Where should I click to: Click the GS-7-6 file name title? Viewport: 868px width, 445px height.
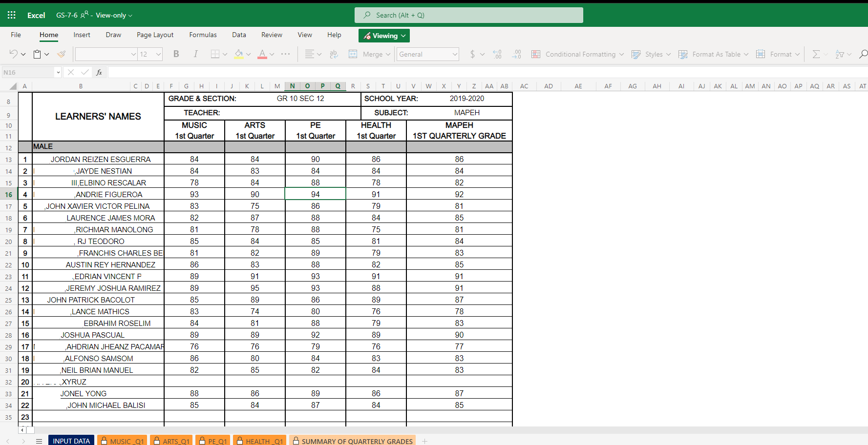(x=67, y=15)
